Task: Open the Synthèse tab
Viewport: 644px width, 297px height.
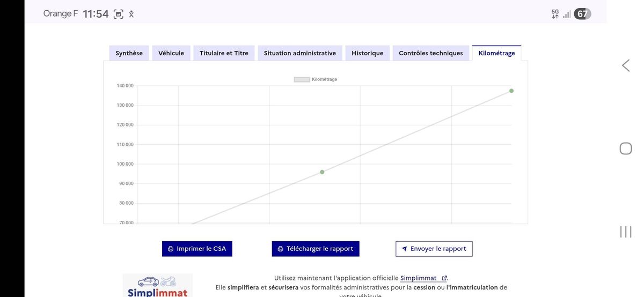Action: (x=129, y=53)
